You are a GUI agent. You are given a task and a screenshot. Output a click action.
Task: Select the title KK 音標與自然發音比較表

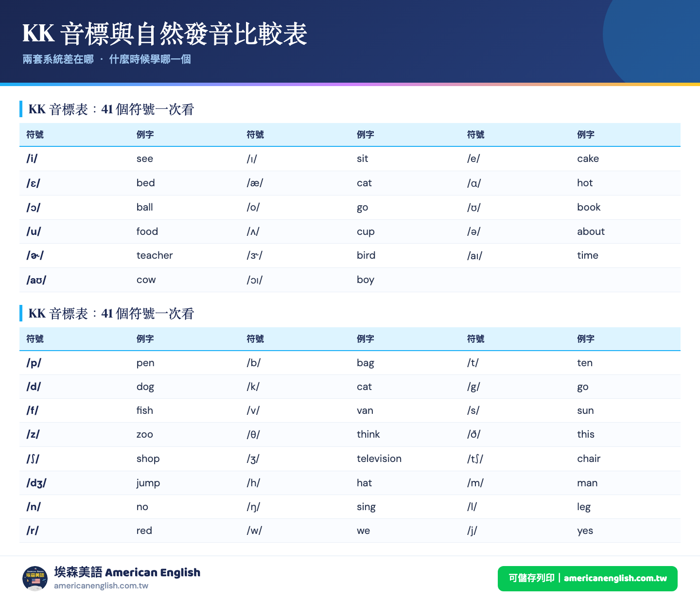pyautogui.click(x=165, y=34)
